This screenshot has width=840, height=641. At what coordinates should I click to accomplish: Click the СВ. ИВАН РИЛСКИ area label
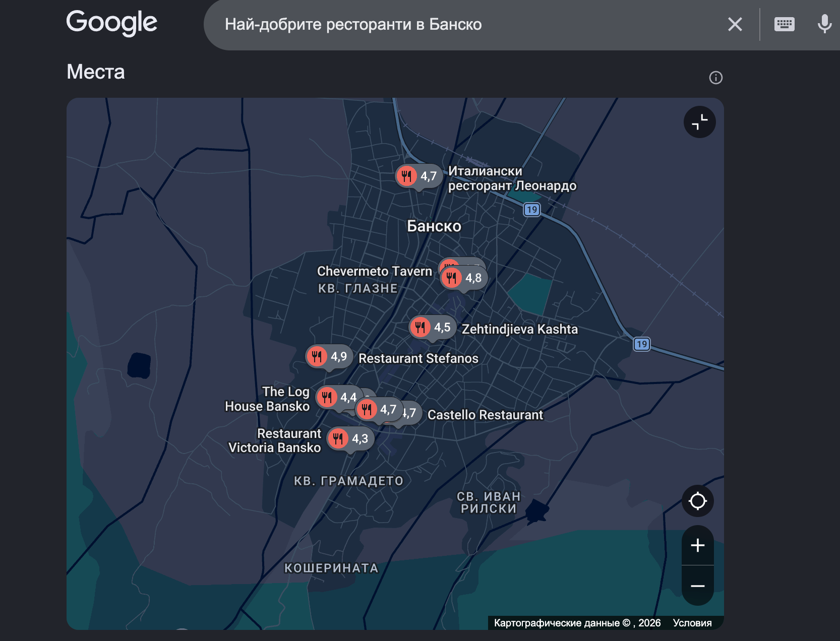(489, 502)
